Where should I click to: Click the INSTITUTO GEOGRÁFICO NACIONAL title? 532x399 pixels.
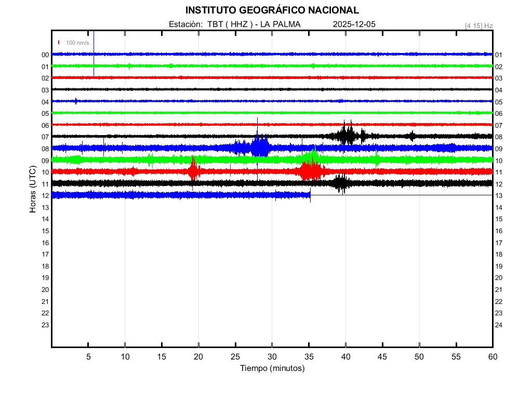272,10
